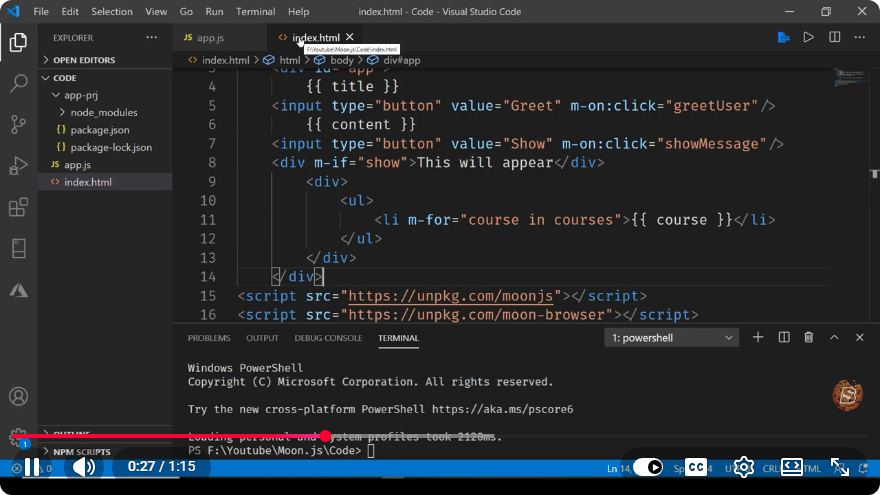880x495 pixels.
Task: Pause the video playback
Action: (32, 467)
